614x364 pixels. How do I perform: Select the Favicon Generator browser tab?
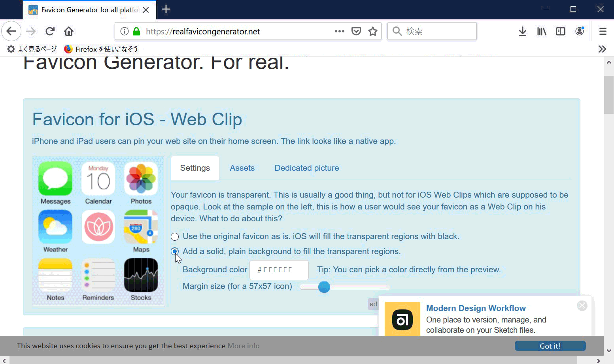click(90, 10)
